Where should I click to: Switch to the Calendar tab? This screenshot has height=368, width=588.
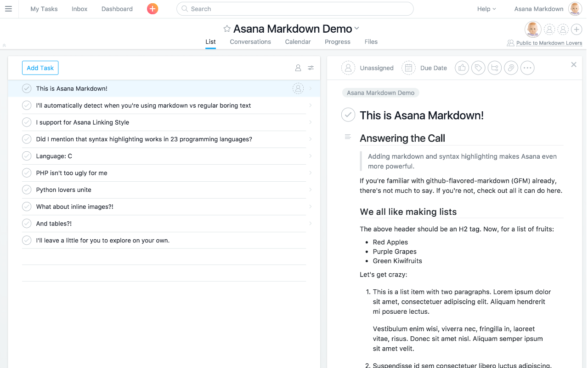[x=297, y=42]
